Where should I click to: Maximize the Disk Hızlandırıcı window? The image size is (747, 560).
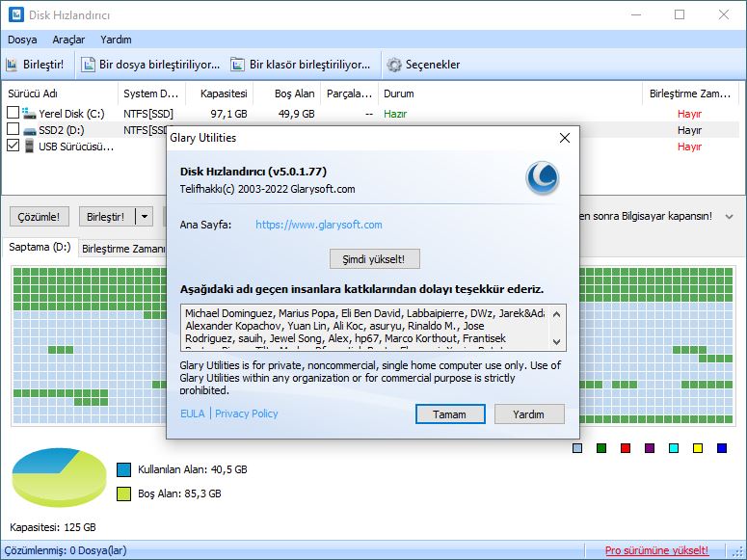click(x=680, y=14)
